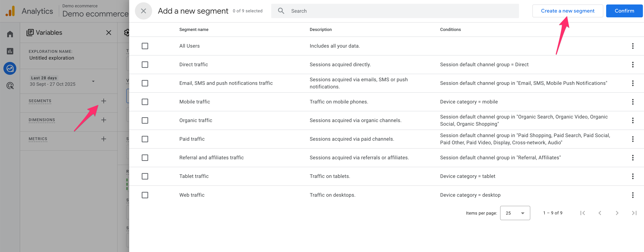Select the Organic traffic checkbox

point(145,120)
